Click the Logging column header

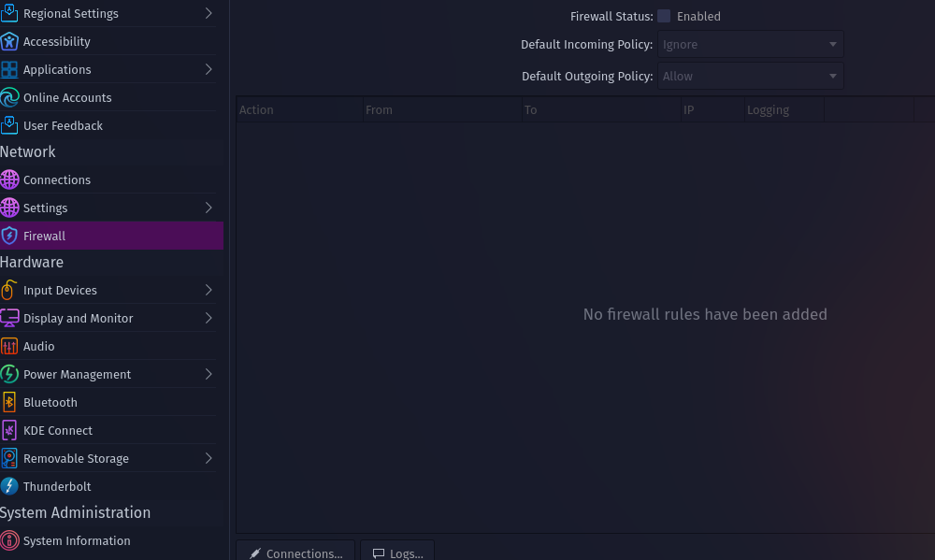(x=784, y=109)
